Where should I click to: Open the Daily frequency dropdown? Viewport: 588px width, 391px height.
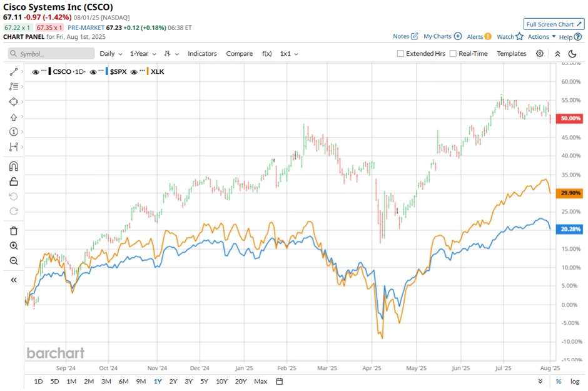tap(111, 54)
